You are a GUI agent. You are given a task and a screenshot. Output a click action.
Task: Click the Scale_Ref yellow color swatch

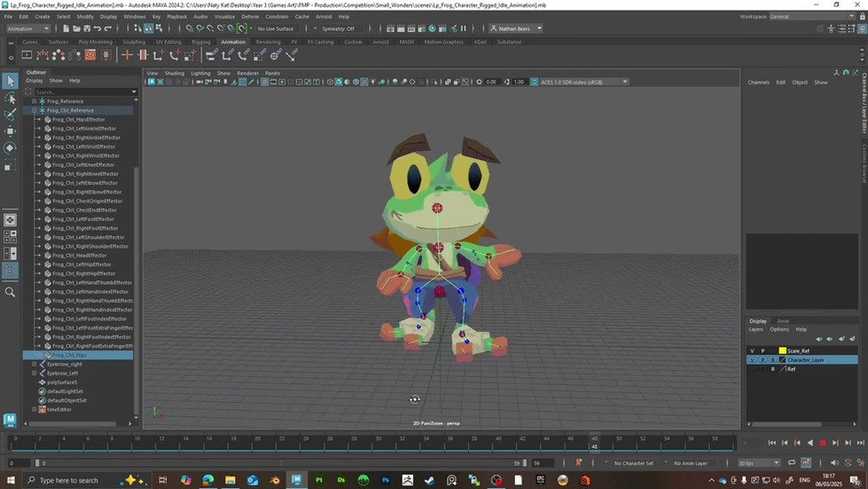point(782,351)
